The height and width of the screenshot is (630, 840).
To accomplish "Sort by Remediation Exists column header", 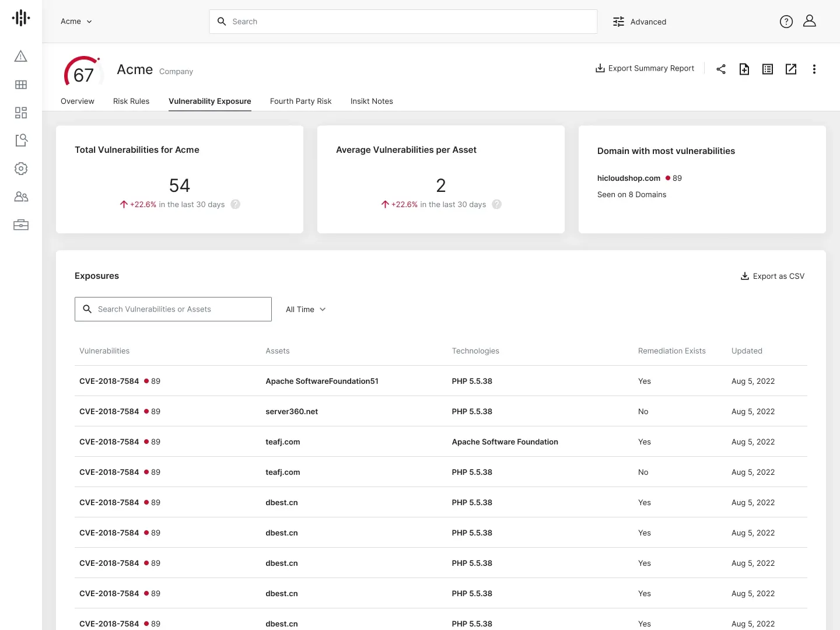I will [672, 351].
